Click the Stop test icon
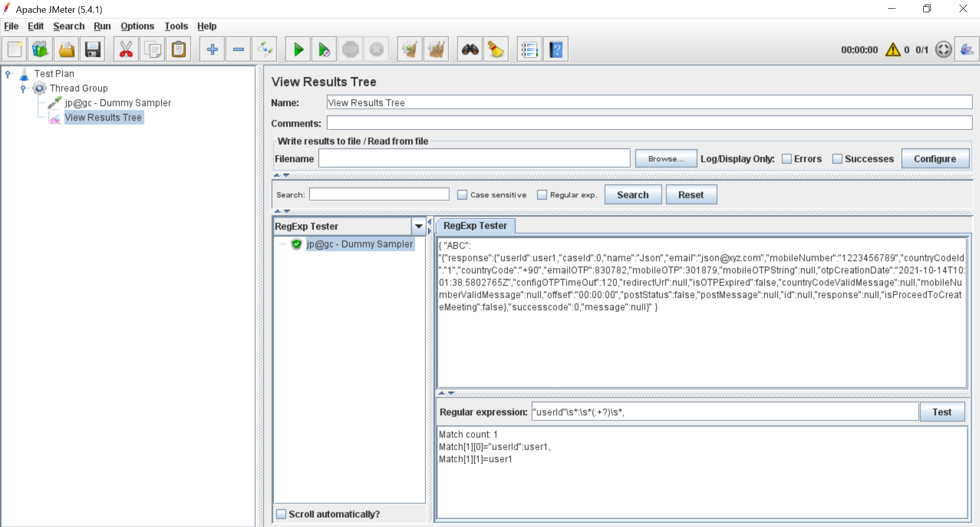This screenshot has width=980, height=527. [x=350, y=50]
